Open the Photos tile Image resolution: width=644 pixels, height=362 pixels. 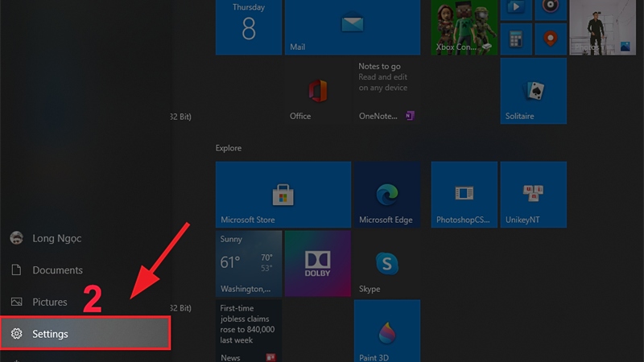(x=602, y=27)
